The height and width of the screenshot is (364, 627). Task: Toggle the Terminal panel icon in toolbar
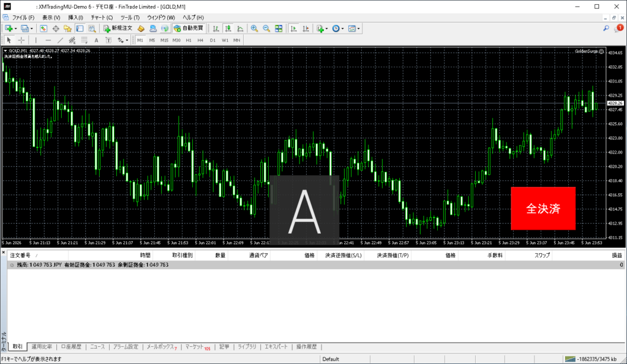pyautogui.click(x=80, y=28)
